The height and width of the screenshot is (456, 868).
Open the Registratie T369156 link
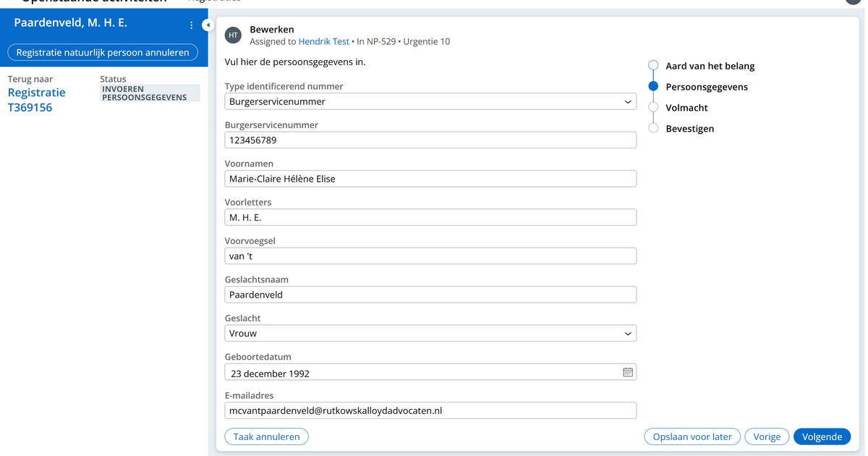point(36,100)
